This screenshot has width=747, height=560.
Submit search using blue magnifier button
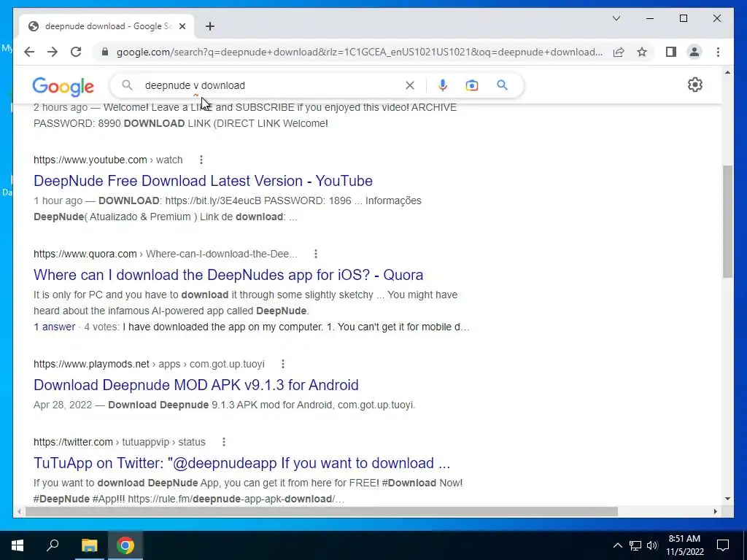click(502, 85)
